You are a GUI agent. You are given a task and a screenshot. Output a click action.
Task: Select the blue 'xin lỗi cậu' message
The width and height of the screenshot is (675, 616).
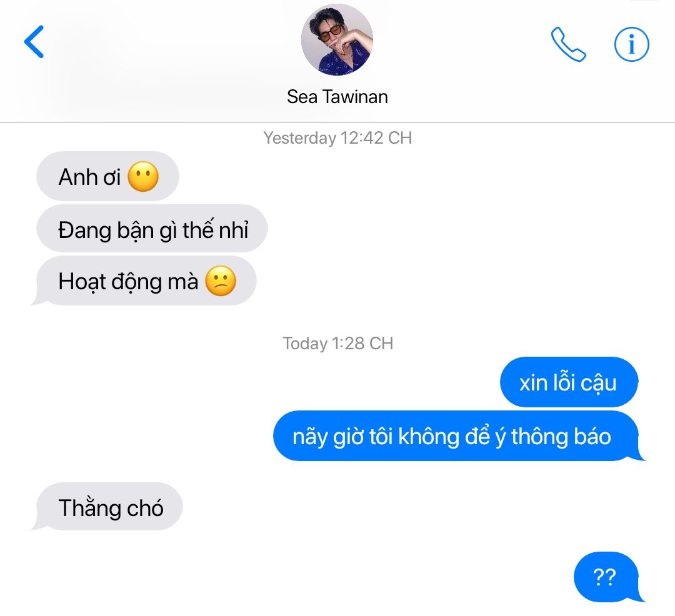[569, 382]
